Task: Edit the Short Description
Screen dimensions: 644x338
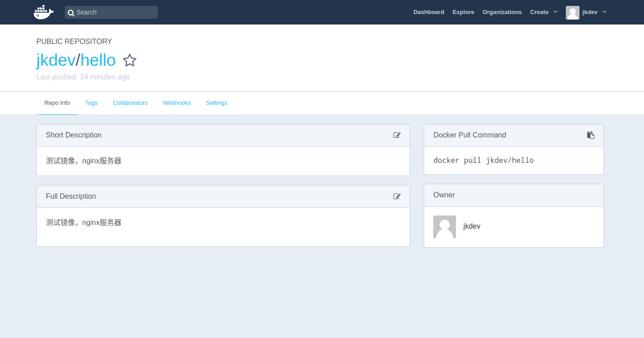Action: (x=397, y=135)
